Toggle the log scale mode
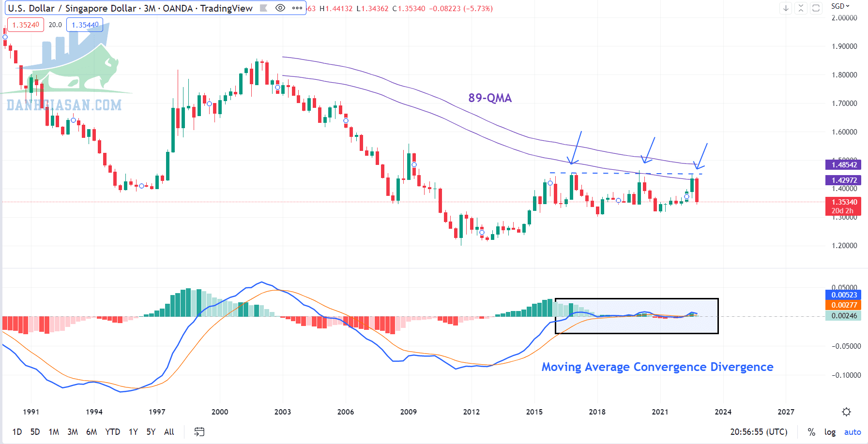 coord(830,432)
